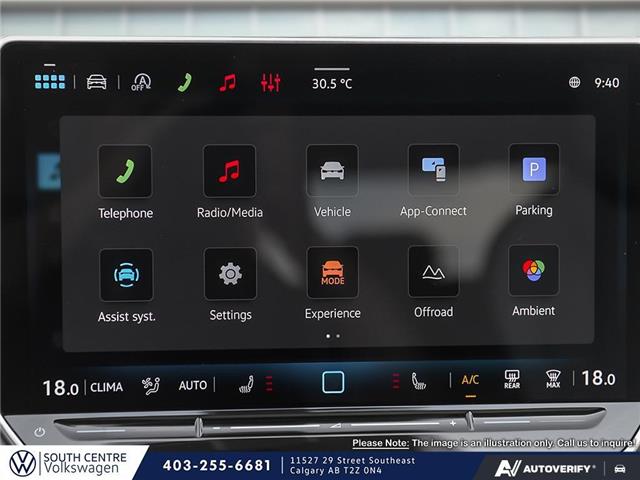Tap the red music note shortcut
The height and width of the screenshot is (480, 640).
tap(228, 83)
